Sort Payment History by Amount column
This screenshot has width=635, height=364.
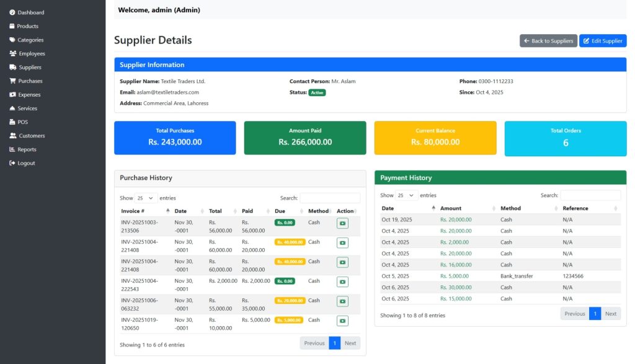(465, 208)
